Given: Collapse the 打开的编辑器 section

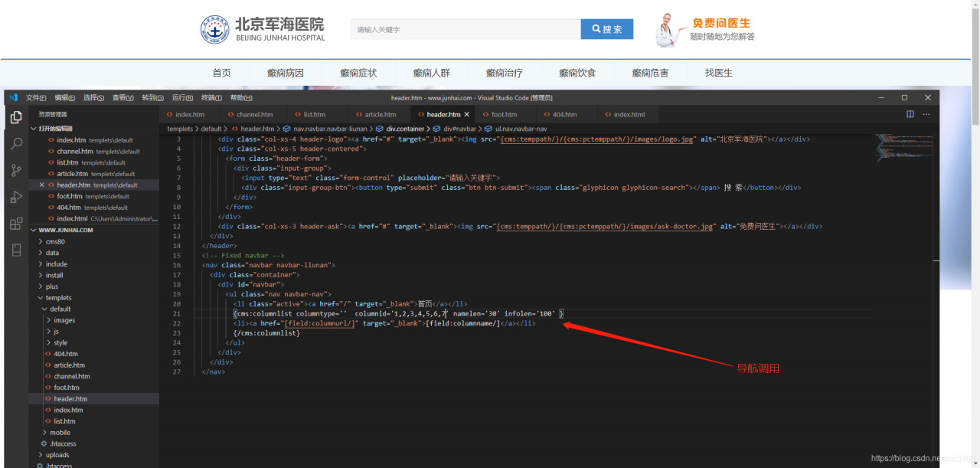Looking at the screenshot, I should tap(54, 129).
